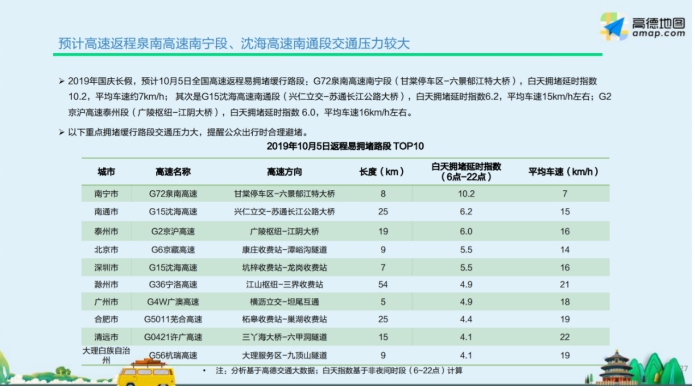693x386 pixels.
Task: Click the average speed value 7 for 南宁市
Action: [x=564, y=194]
